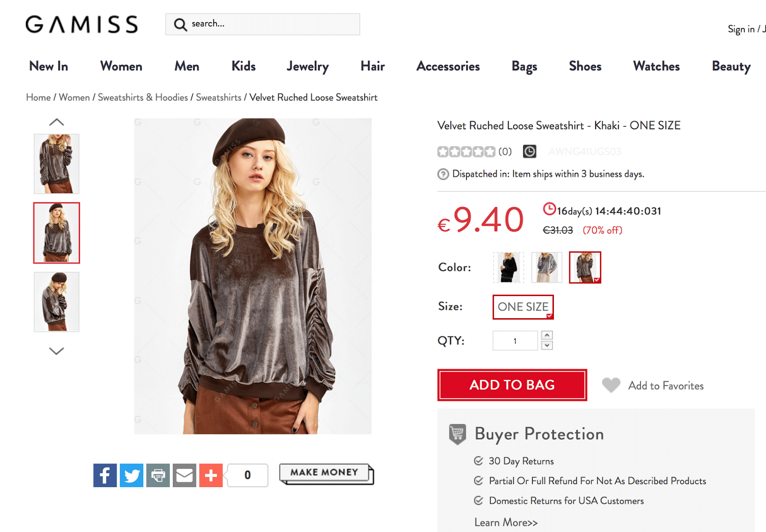Image resolution: width=766 pixels, height=532 pixels.
Task: Open the Jewelry menu
Action: click(x=307, y=66)
